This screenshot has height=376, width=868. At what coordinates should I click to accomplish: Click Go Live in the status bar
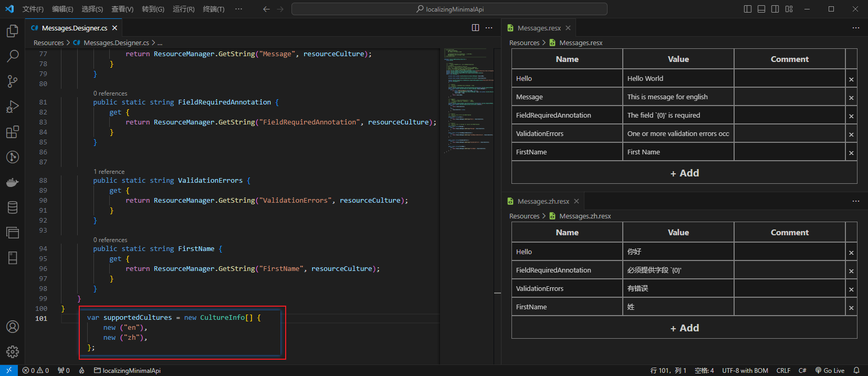tap(830, 370)
